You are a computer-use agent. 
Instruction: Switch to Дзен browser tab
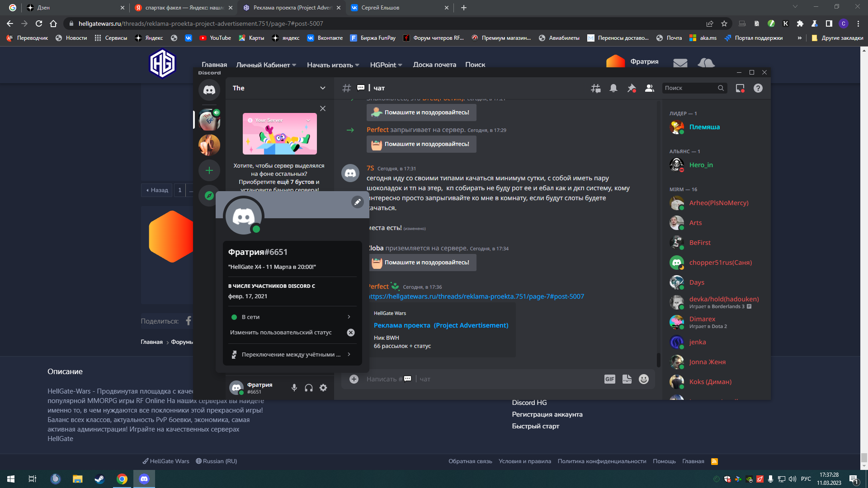75,8
